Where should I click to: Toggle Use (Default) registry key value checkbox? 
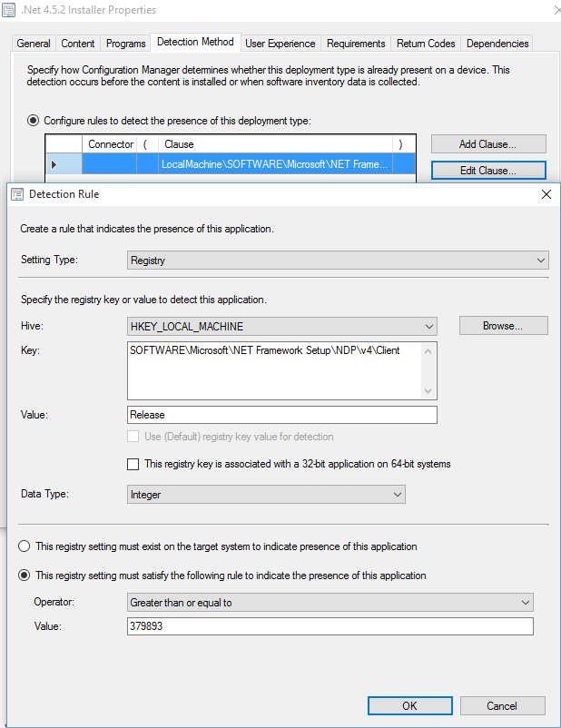[x=133, y=437]
